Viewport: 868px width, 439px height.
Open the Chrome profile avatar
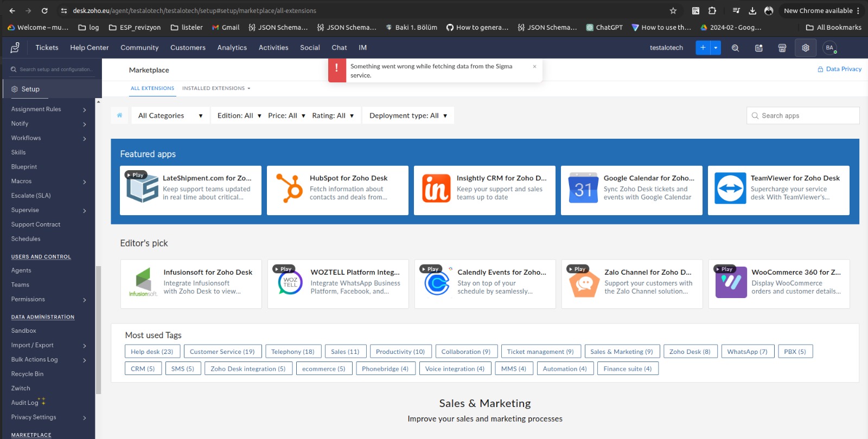point(769,10)
